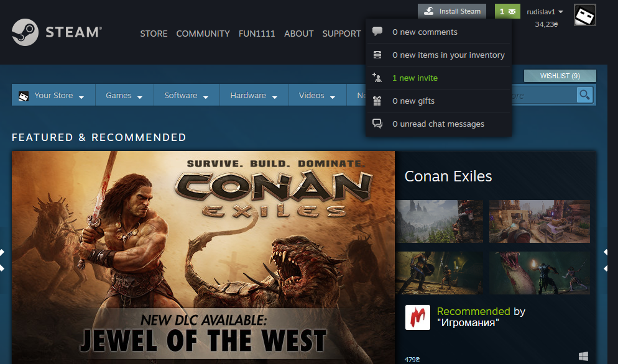Open the SUPPORT page
The height and width of the screenshot is (364, 618).
tap(342, 34)
